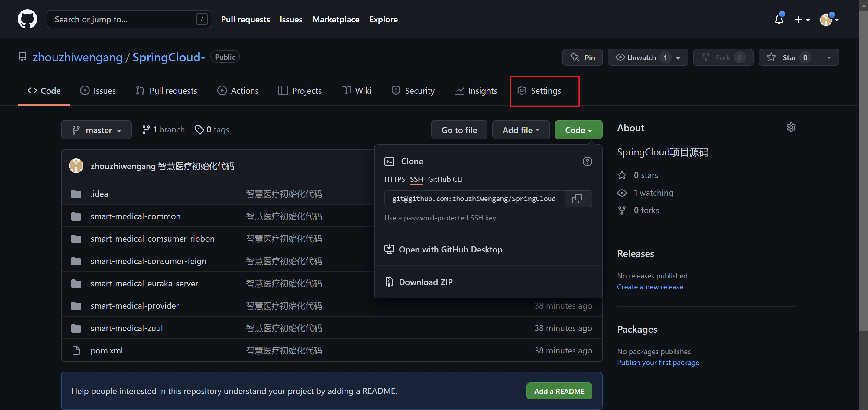This screenshot has width=868, height=410.
Task: Switch to the repository Issues tab
Action: (x=98, y=91)
